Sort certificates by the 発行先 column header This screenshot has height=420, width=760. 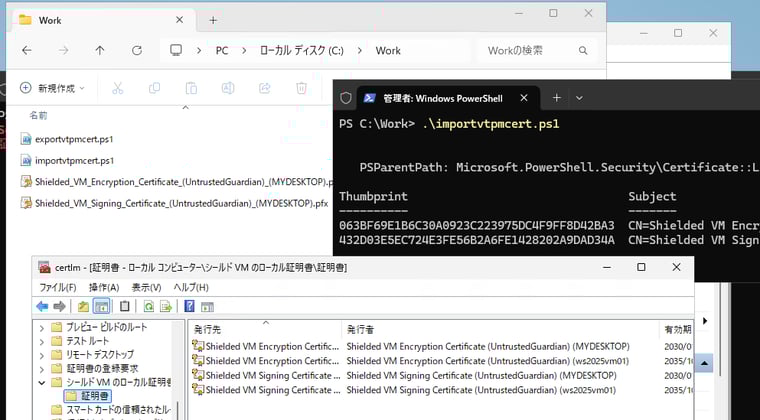[x=208, y=328]
